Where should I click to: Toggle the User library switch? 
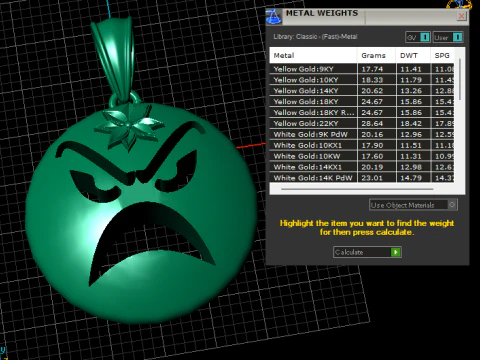(448, 37)
